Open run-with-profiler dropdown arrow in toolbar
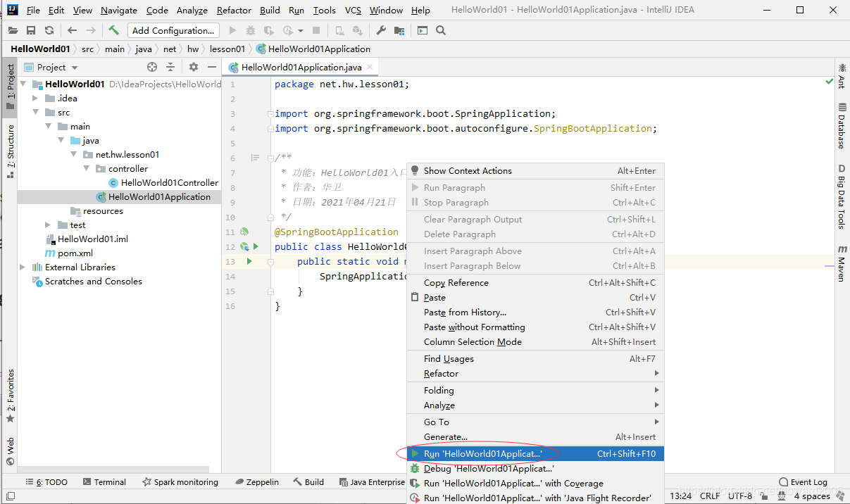Image resolution: width=850 pixels, height=504 pixels. coord(301,30)
